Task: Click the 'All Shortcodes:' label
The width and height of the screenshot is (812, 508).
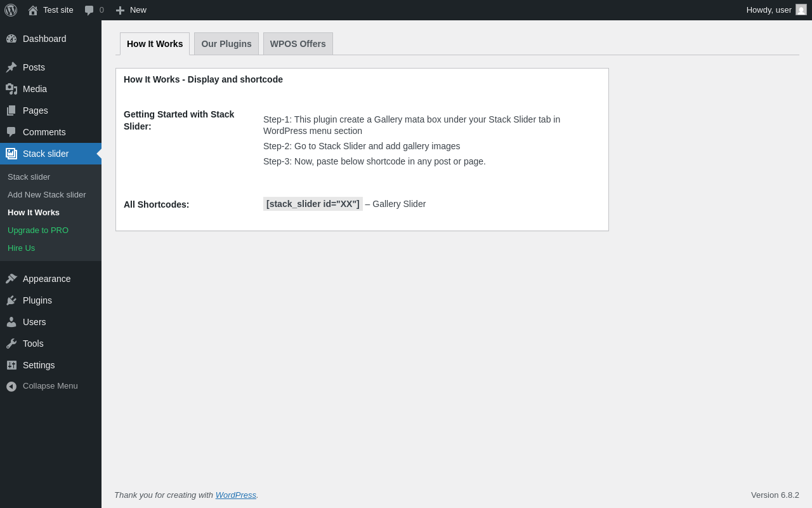Action: point(157,204)
